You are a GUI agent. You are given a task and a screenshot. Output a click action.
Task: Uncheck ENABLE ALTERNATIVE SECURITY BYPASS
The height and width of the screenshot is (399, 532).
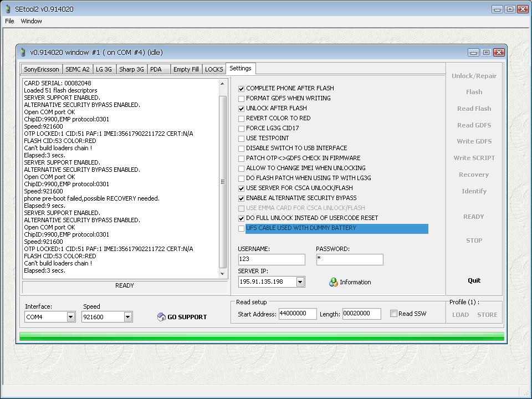point(241,198)
